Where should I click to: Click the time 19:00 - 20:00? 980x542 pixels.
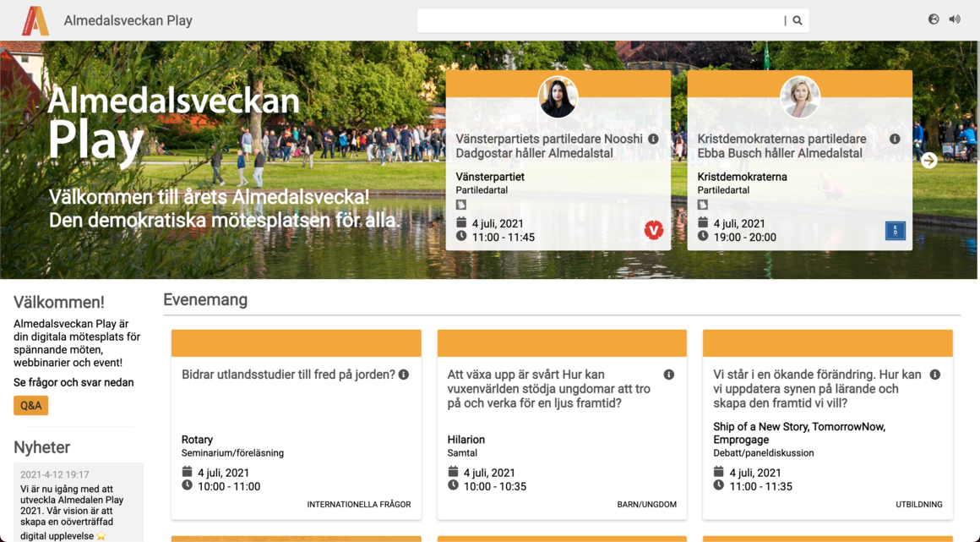click(x=745, y=238)
